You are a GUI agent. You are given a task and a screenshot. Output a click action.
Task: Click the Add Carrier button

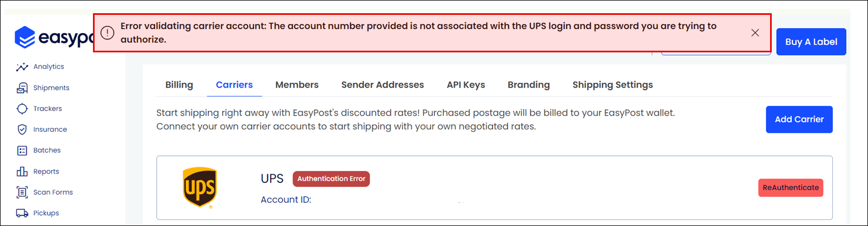(799, 120)
